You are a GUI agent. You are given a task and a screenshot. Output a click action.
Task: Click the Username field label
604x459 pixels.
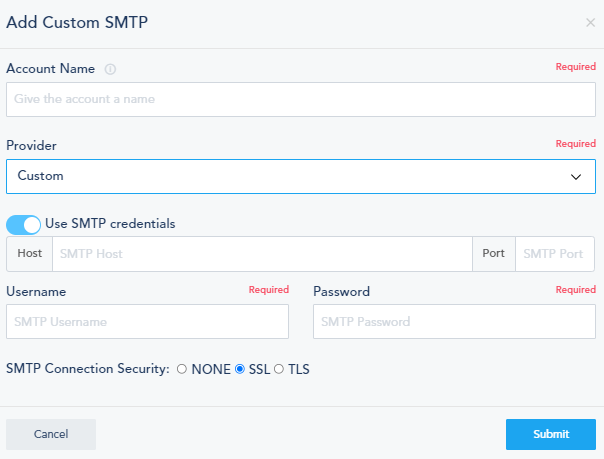(x=36, y=292)
